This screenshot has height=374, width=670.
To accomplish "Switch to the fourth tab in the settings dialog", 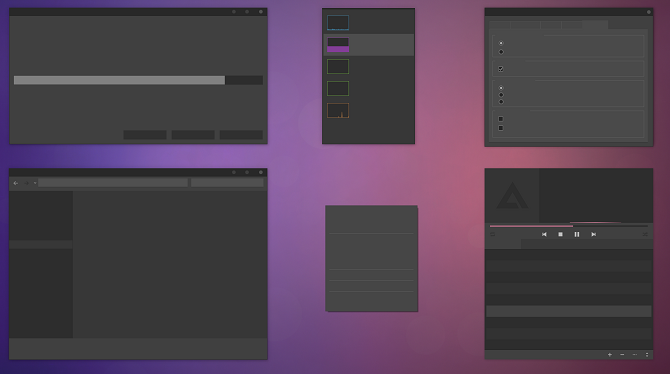I will (572, 25).
